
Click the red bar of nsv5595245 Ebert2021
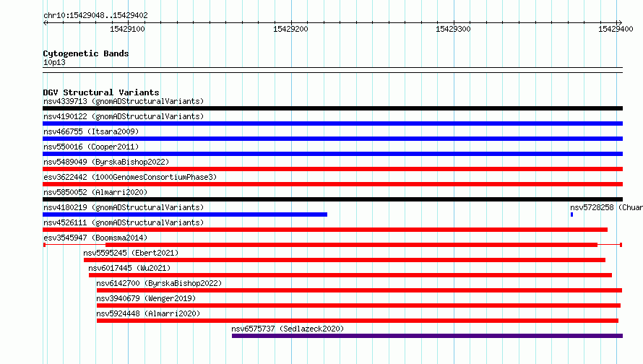pyautogui.click(x=345, y=260)
